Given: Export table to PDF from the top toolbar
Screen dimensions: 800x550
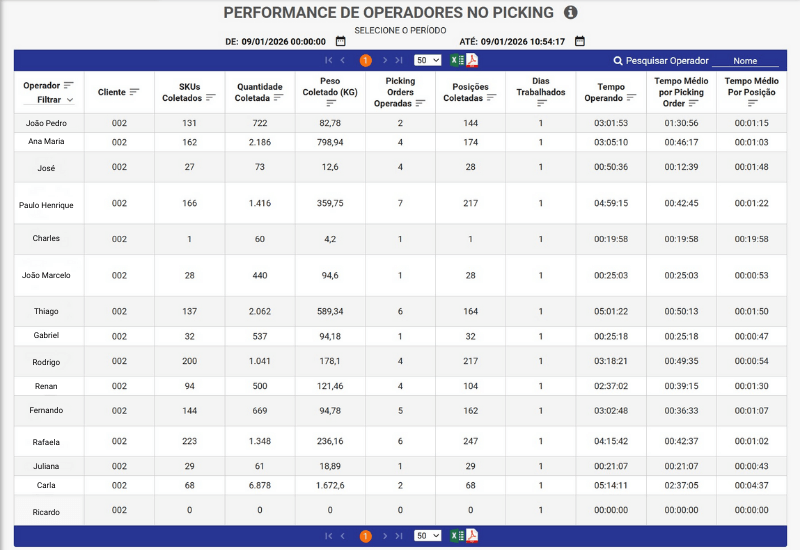Looking at the screenshot, I should pos(472,60).
